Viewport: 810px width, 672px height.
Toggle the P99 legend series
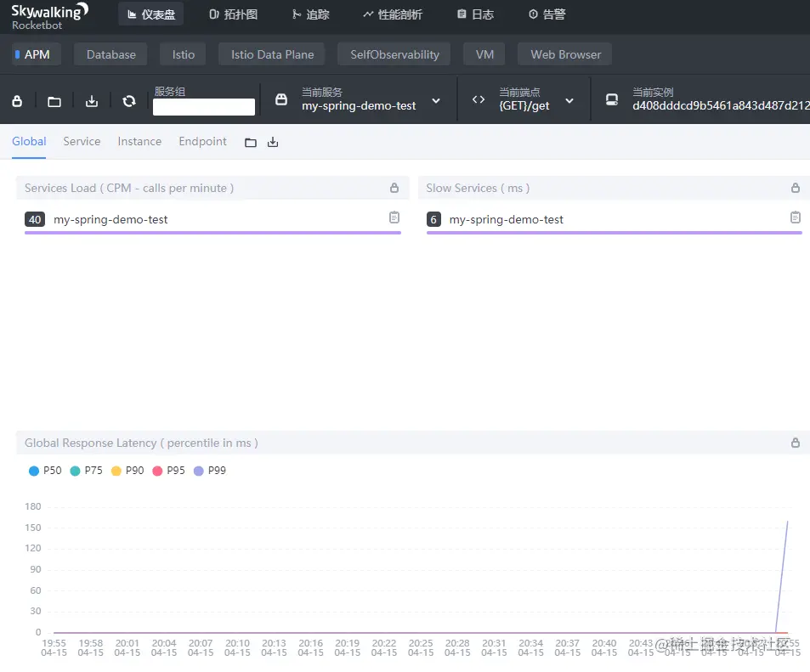click(210, 471)
